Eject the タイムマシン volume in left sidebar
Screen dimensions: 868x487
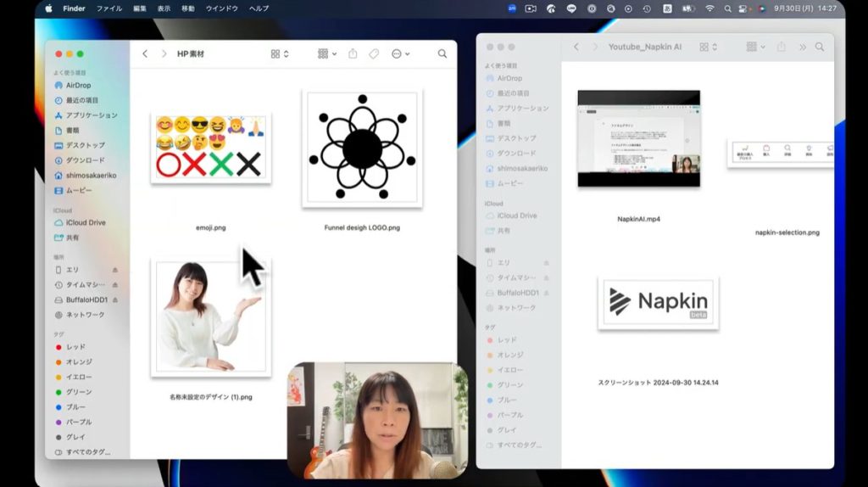point(115,284)
